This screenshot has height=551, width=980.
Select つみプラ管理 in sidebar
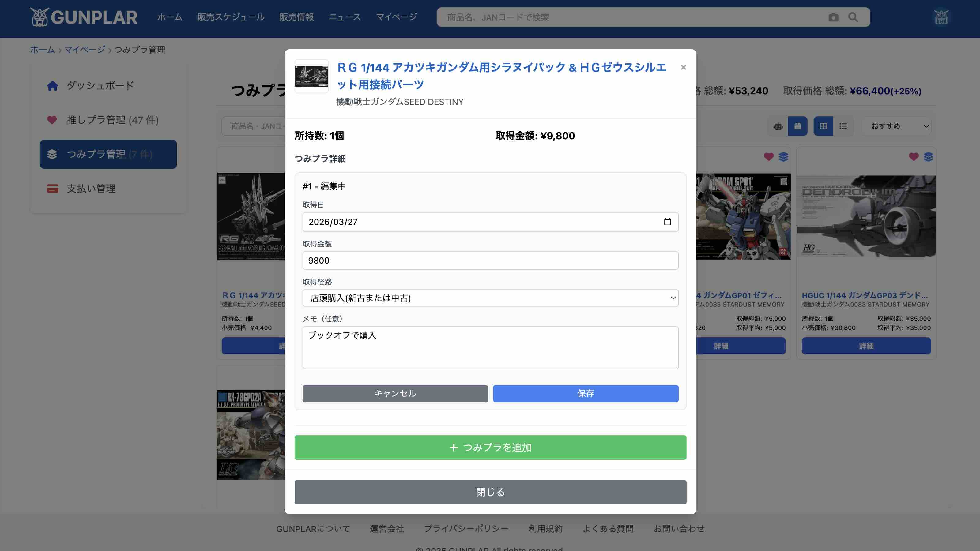[108, 154]
